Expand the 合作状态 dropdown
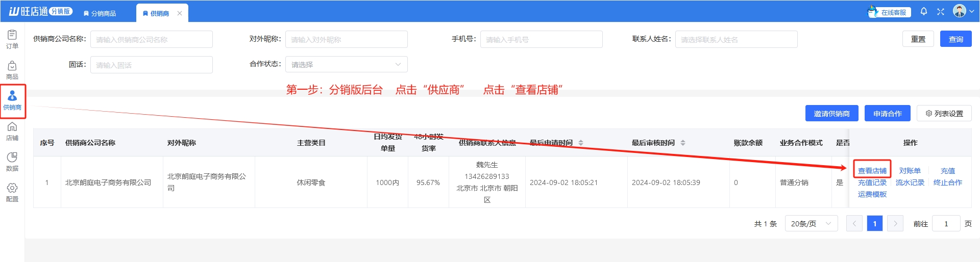The image size is (980, 262). (346, 65)
